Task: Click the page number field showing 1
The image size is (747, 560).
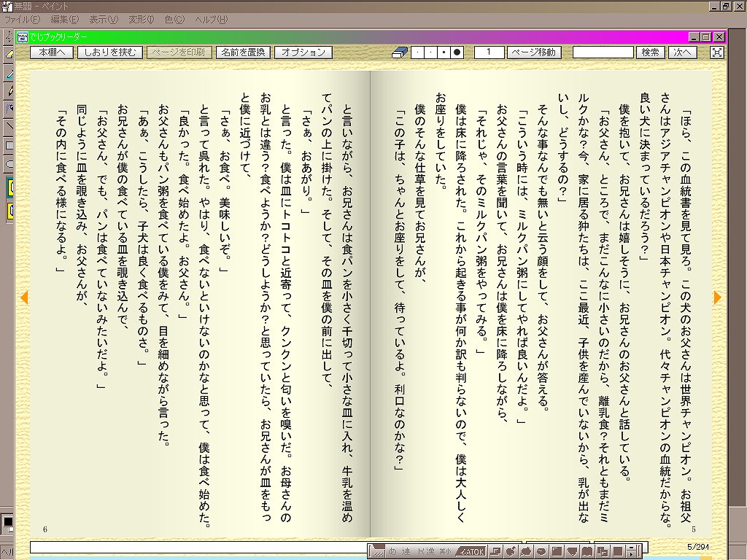Action: [489, 52]
